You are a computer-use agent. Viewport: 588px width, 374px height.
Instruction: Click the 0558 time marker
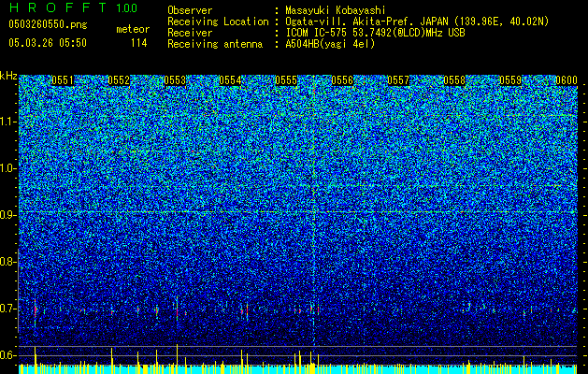click(x=454, y=80)
